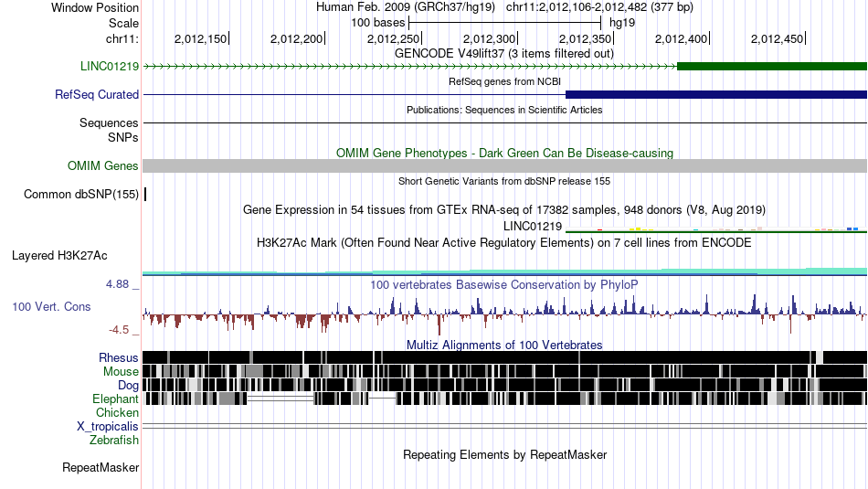The width and height of the screenshot is (868, 489).
Task: Click the PhyloP conservation graph
Action: click(x=505, y=314)
